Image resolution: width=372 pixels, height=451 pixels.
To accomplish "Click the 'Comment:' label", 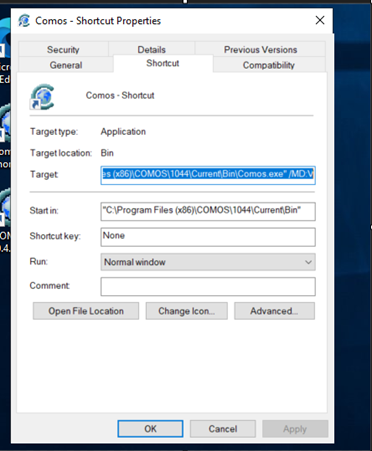I will (50, 286).
